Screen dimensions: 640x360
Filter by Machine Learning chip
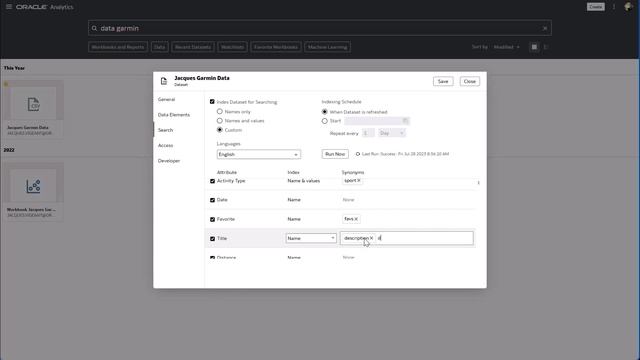[x=327, y=47]
